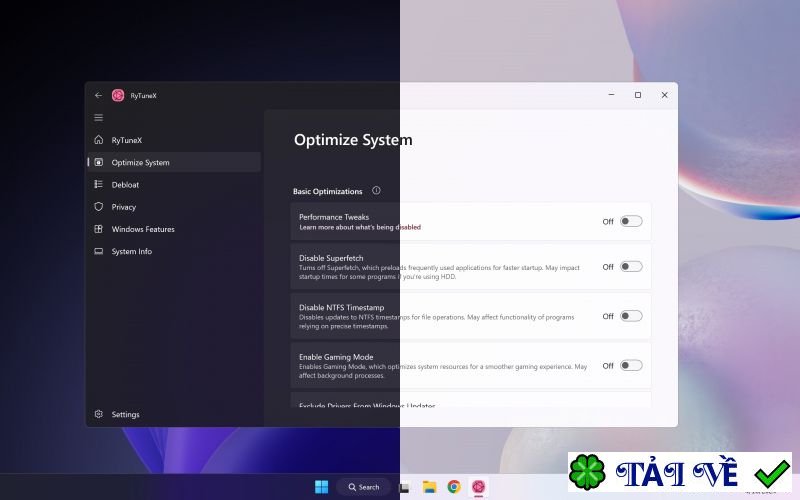The width and height of the screenshot is (800, 500).
Task: Click Learn more about what's being disabled
Action: pyautogui.click(x=360, y=228)
